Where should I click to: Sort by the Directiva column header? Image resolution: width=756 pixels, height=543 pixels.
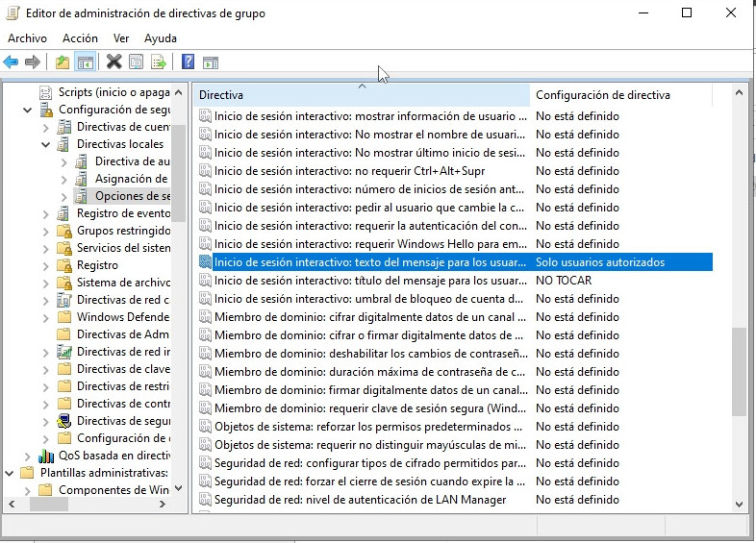pyautogui.click(x=361, y=95)
